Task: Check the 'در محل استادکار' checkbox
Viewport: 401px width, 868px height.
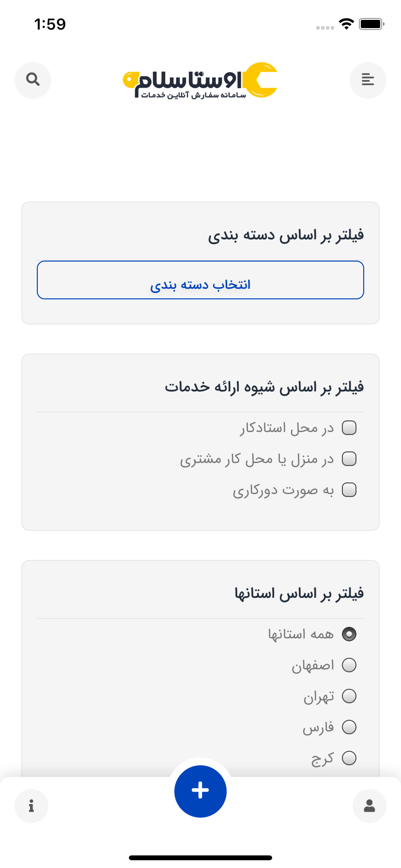Action: (349, 428)
